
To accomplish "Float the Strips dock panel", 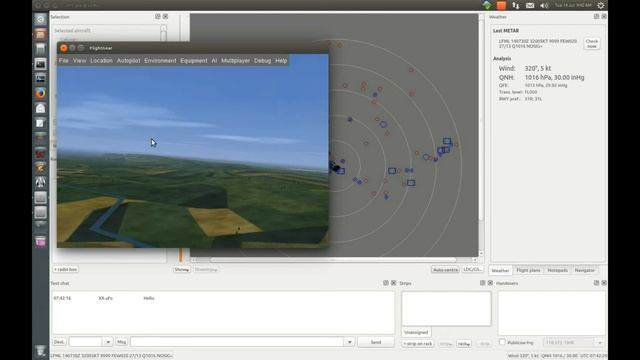I will click(x=482, y=282).
